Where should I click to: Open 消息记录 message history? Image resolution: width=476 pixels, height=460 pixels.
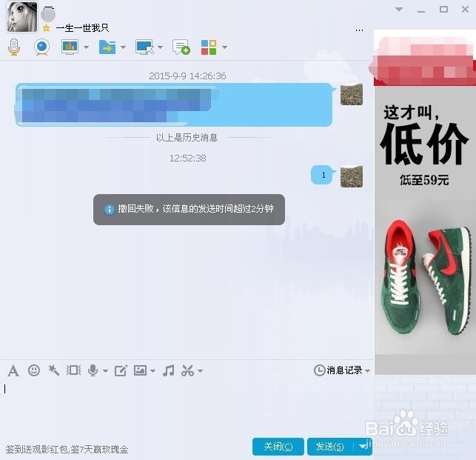coord(338,370)
